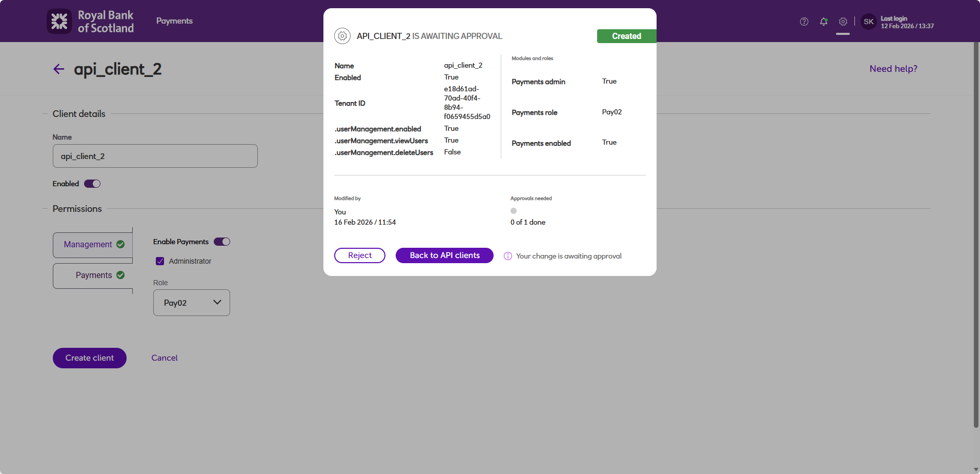Go back using the arrow beside api_client_2
The width and height of the screenshot is (980, 474).
point(59,69)
